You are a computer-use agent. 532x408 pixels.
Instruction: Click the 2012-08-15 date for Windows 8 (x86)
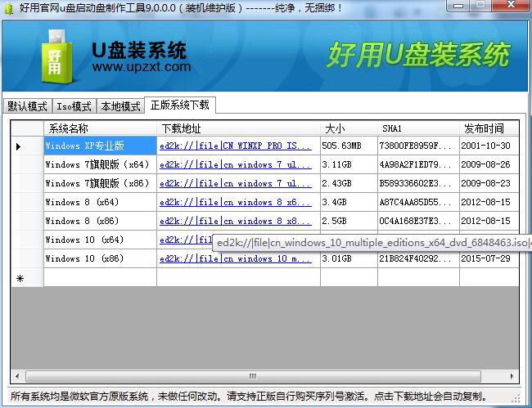click(489, 221)
